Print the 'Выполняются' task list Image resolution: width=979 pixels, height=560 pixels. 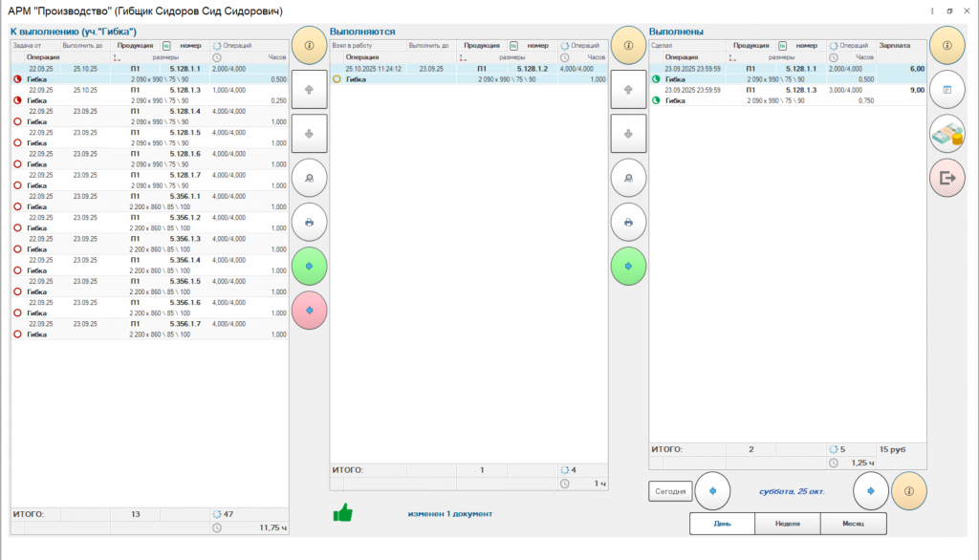pyautogui.click(x=628, y=223)
